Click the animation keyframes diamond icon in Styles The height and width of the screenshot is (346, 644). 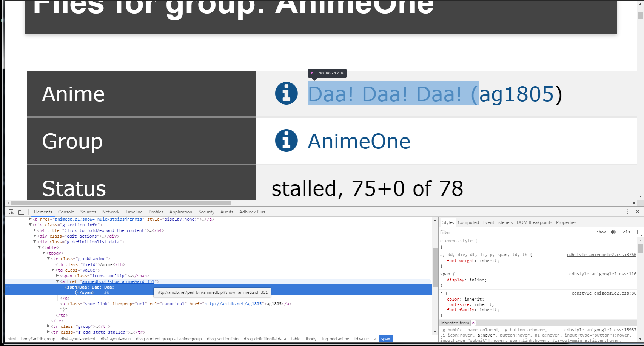click(x=613, y=232)
